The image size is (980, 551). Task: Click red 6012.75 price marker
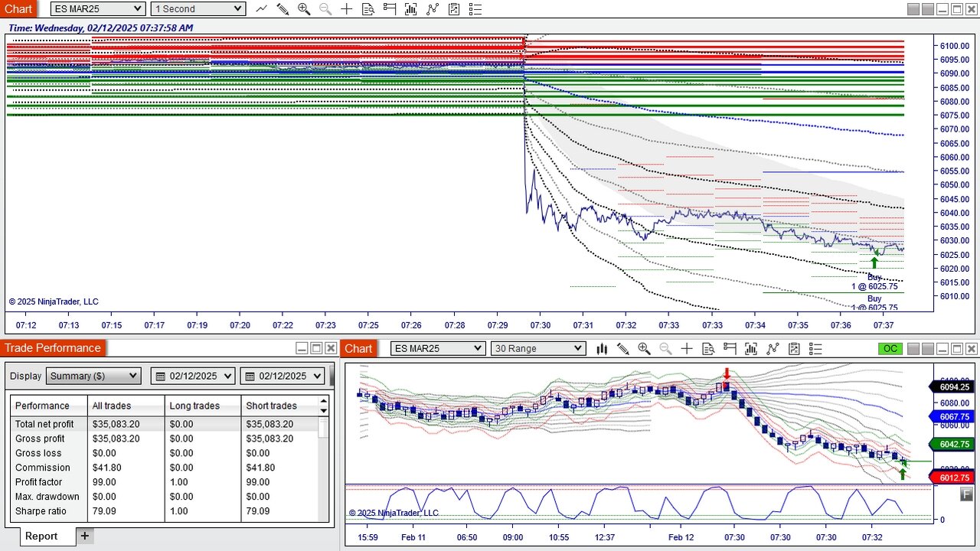[951, 478]
